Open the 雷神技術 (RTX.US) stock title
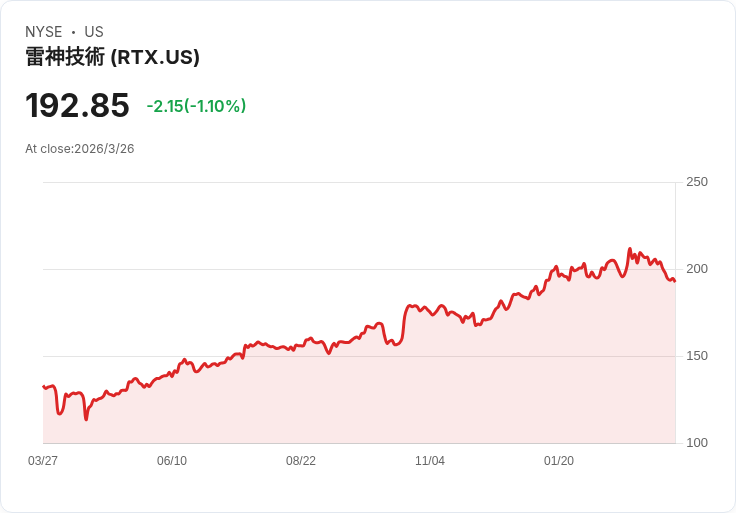Viewport: 736px width, 513px height. point(112,57)
